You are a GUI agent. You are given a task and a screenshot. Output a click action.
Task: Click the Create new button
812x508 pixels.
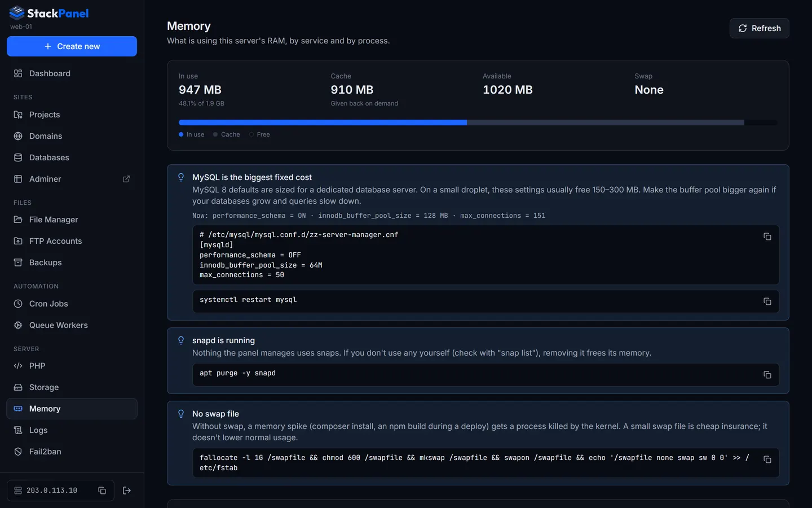(x=72, y=46)
